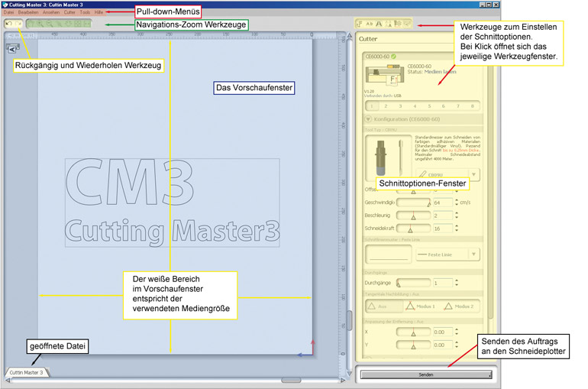Open the general cut options tool (F icon)
The width and height of the screenshot is (588, 389).
pos(359,24)
